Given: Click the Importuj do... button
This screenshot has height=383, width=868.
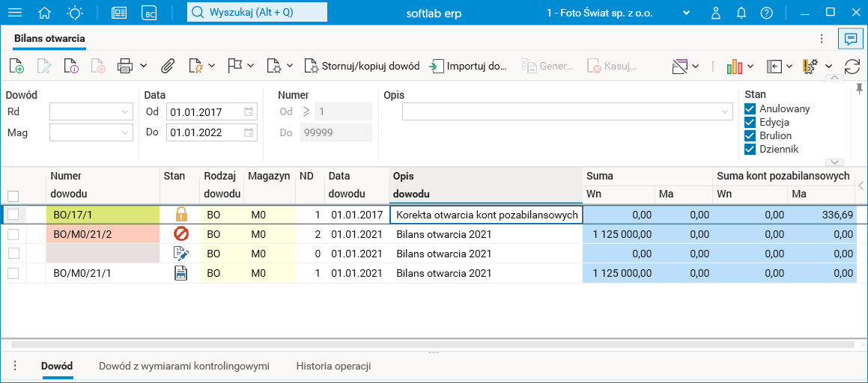Looking at the screenshot, I should (469, 66).
